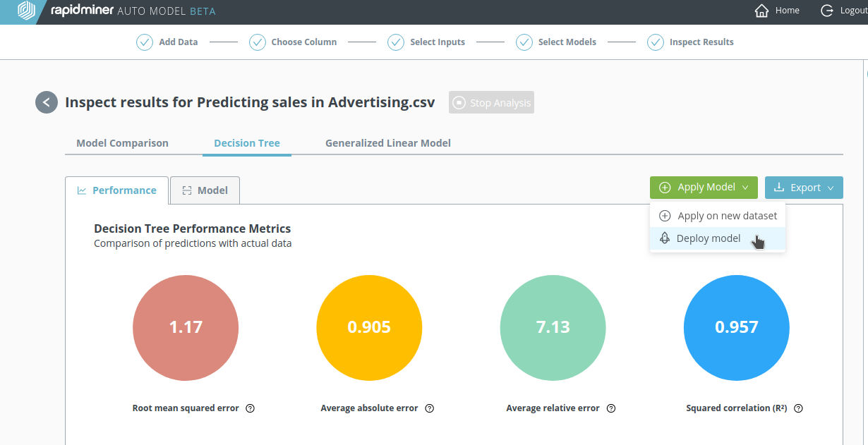
Task: Click the back arrow circle button
Action: [x=47, y=102]
